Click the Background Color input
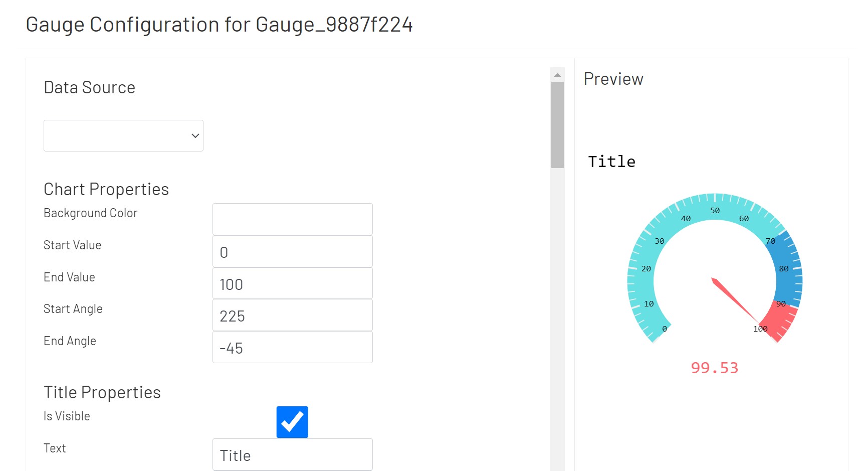This screenshot has width=868, height=471. coord(292,219)
